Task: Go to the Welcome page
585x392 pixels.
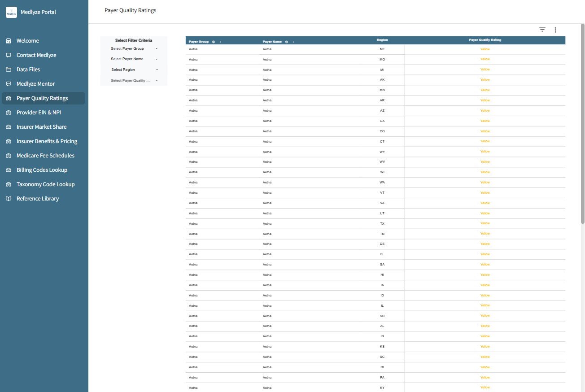Action: click(x=44, y=41)
